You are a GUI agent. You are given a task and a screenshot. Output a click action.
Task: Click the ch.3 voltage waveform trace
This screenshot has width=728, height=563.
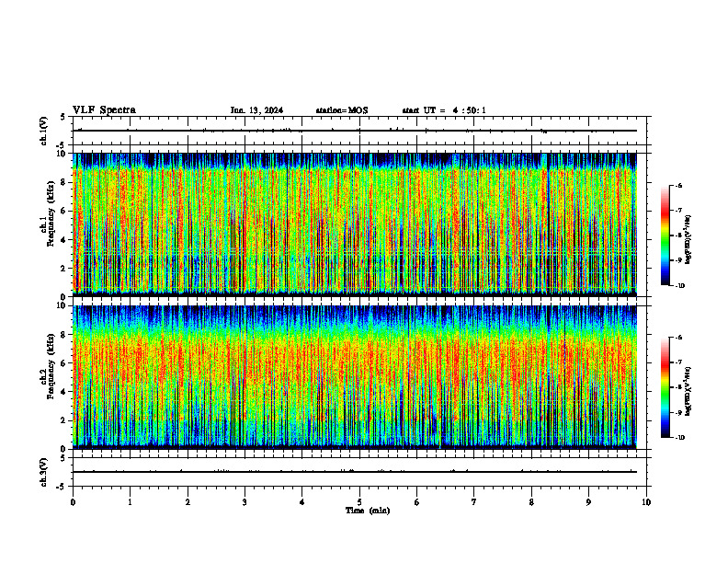[355, 472]
